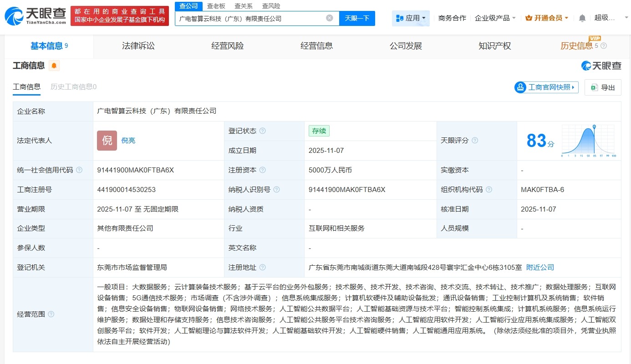Screen dimensions: 631x364
Task: Open the notification bell icon
Action: point(582,18)
